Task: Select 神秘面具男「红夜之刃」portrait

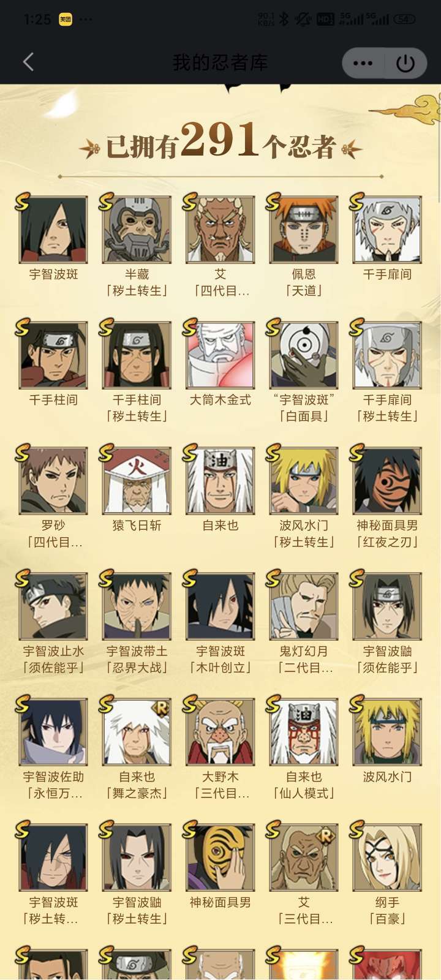Action: coord(387,481)
